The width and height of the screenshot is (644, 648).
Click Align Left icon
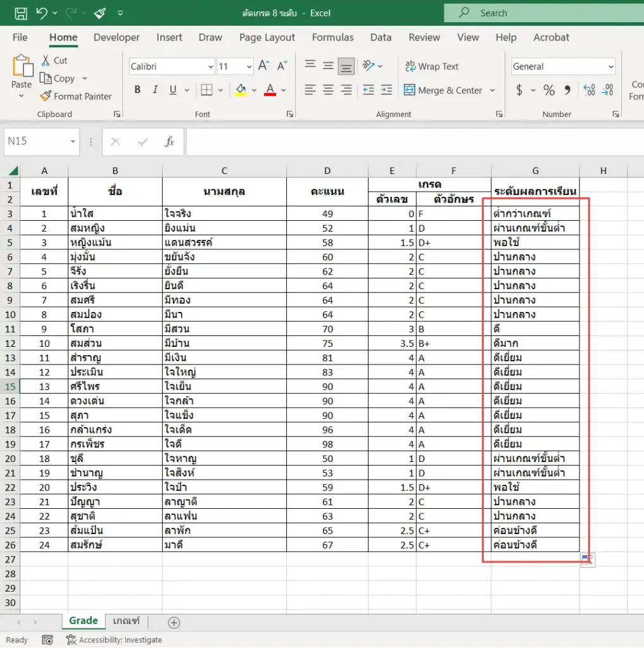tap(310, 90)
